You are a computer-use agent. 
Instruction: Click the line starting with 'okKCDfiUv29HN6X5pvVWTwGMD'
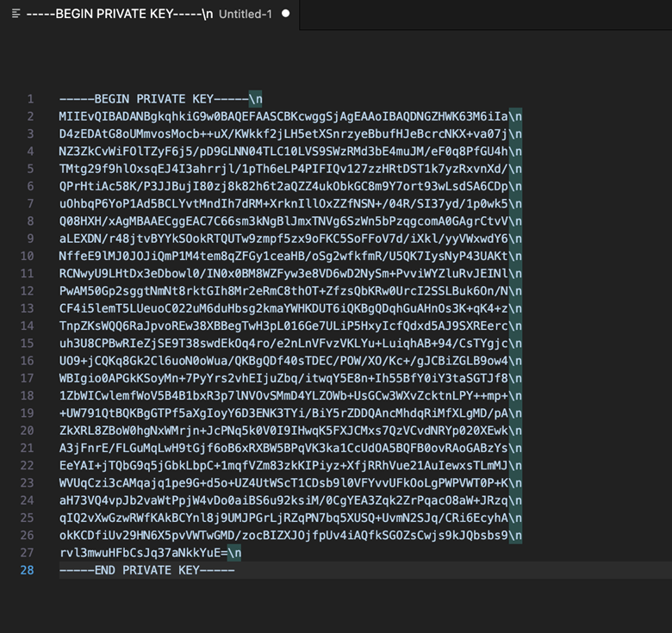(290, 536)
